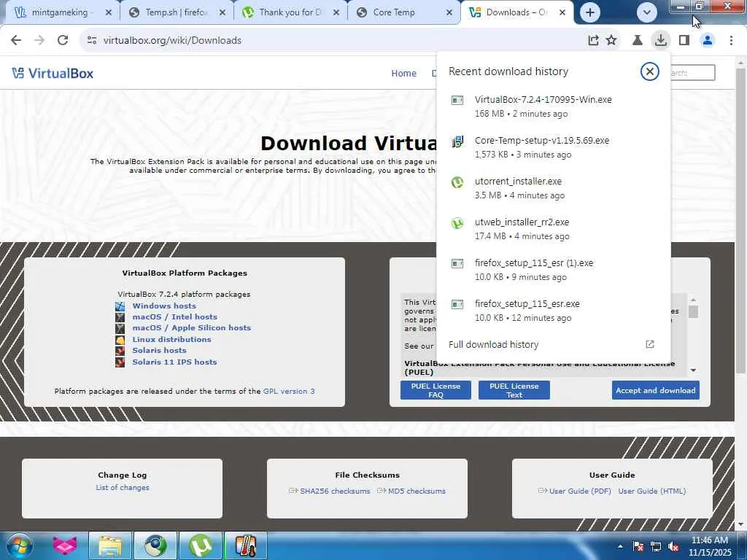Open the uTorrent taskbar icon

tap(201, 545)
